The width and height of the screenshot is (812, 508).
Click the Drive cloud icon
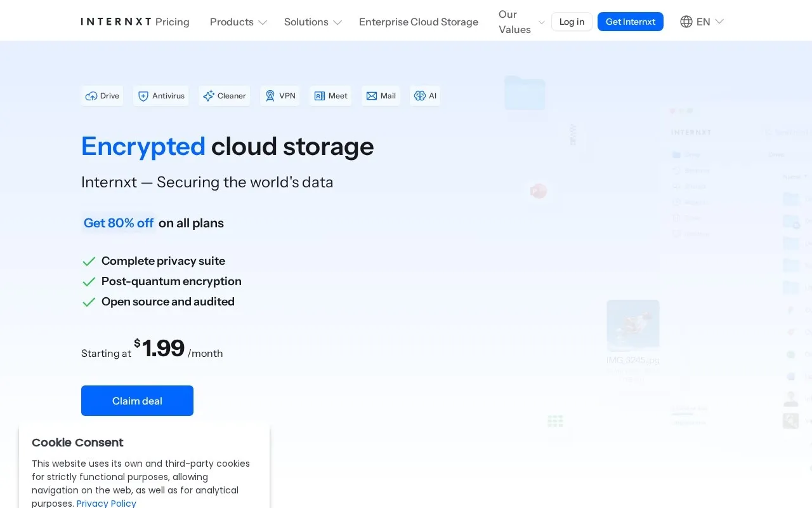(91, 96)
